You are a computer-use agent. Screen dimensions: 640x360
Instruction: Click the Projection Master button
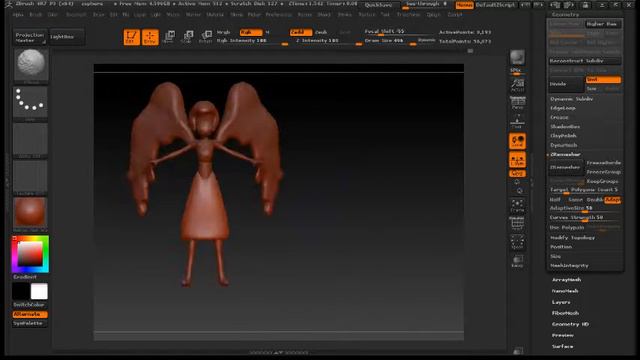coord(30,37)
